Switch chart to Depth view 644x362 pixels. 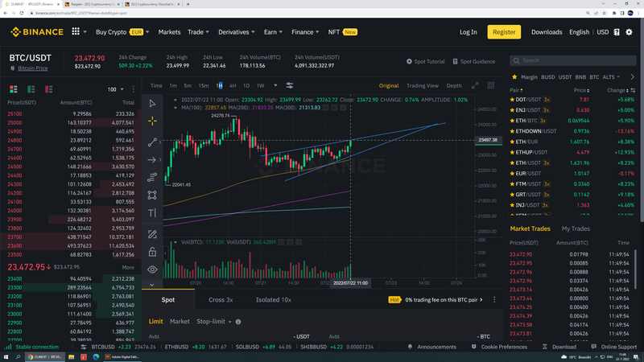tap(454, 85)
